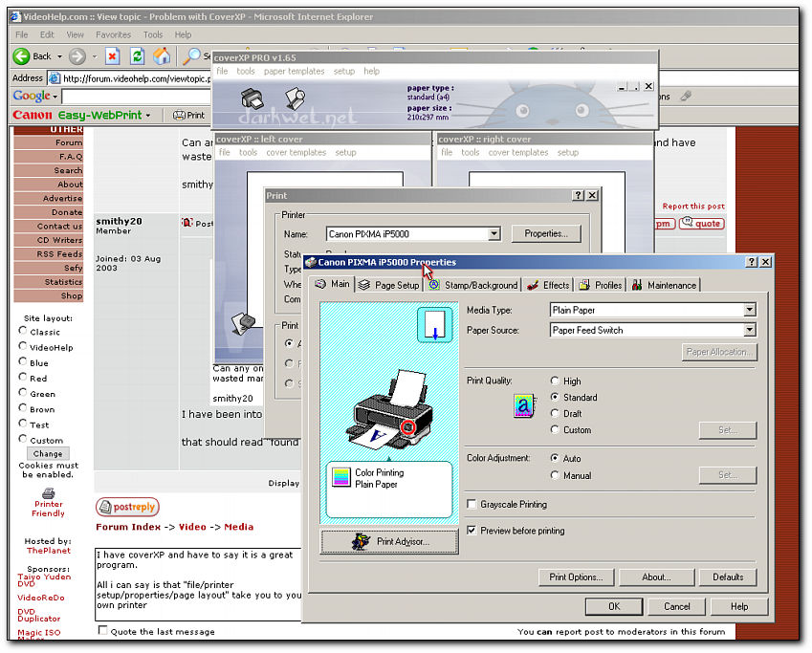Screen dimensions: 812x653
Task: Click the printer icon in coverXP PRO toolbar
Action: point(252,98)
